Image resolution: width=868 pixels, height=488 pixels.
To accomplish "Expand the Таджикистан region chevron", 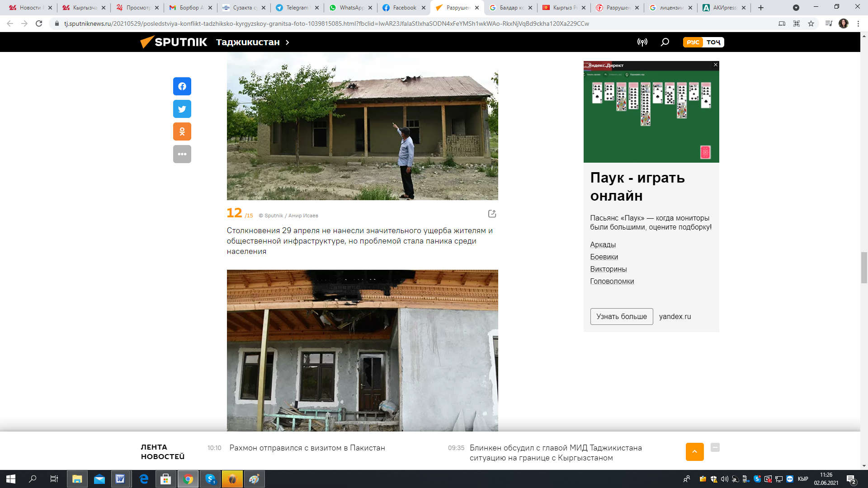I will [x=288, y=42].
